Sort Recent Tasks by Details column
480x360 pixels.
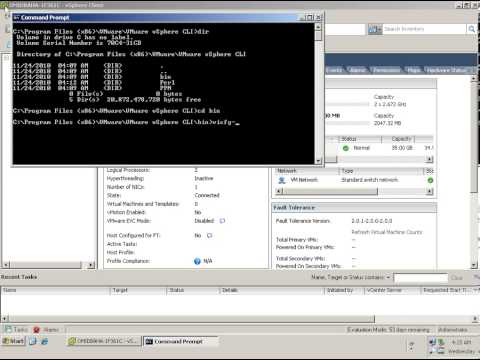(272, 290)
